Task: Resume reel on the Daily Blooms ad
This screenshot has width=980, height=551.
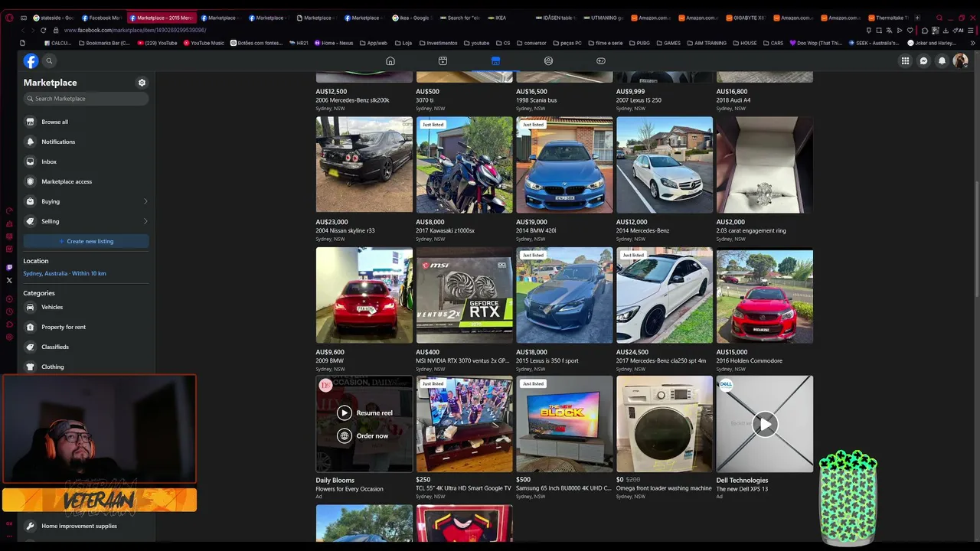Action: (365, 413)
